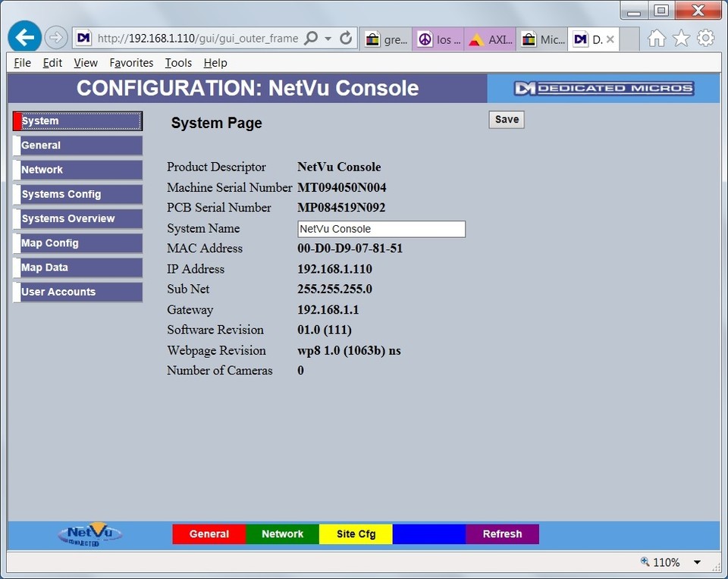Click the magnifier icon in the status bar
Image resolution: width=728 pixels, height=579 pixels.
point(647,562)
